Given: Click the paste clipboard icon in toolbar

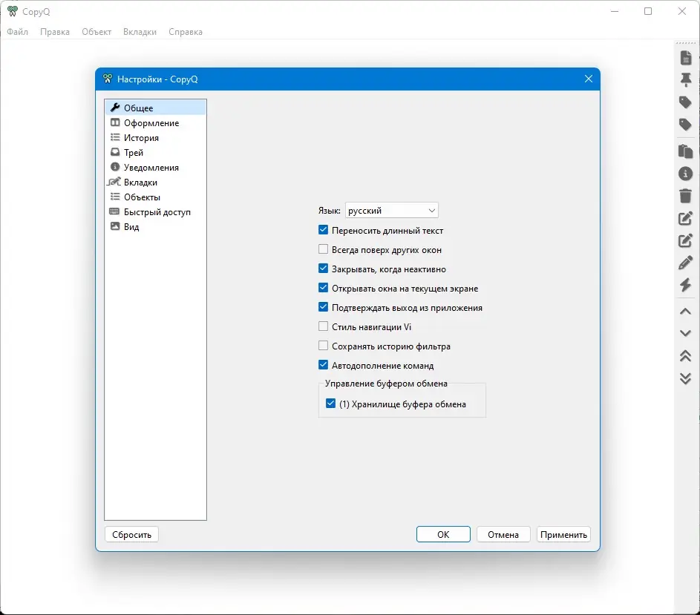Looking at the screenshot, I should click(686, 151).
